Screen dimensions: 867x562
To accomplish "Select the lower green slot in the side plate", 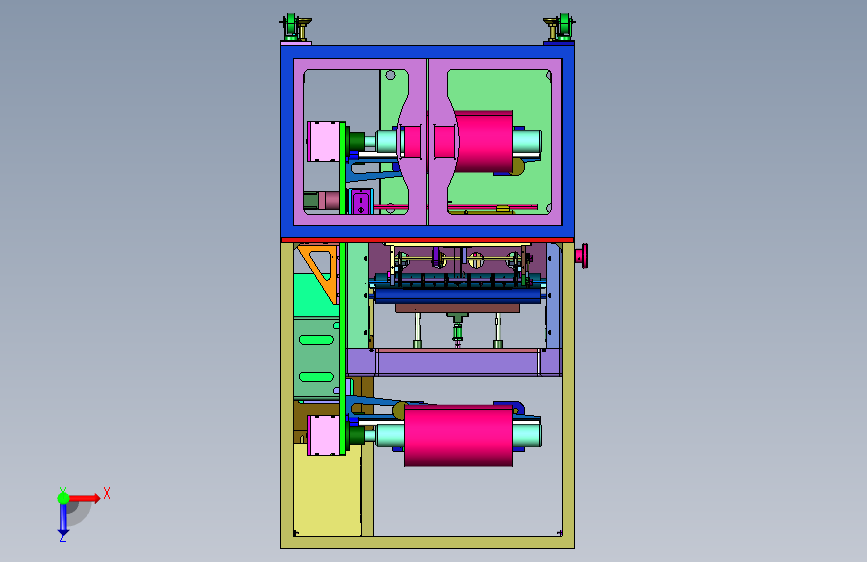I will tap(316, 377).
